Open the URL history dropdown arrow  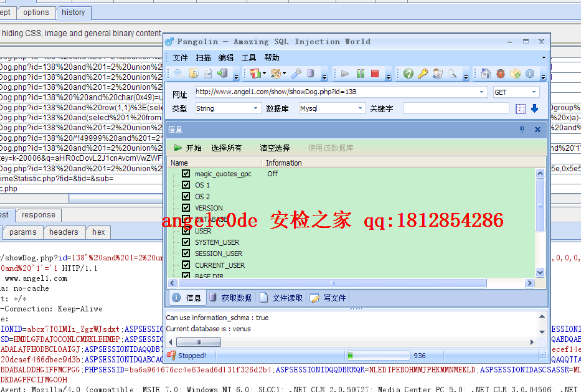point(481,92)
